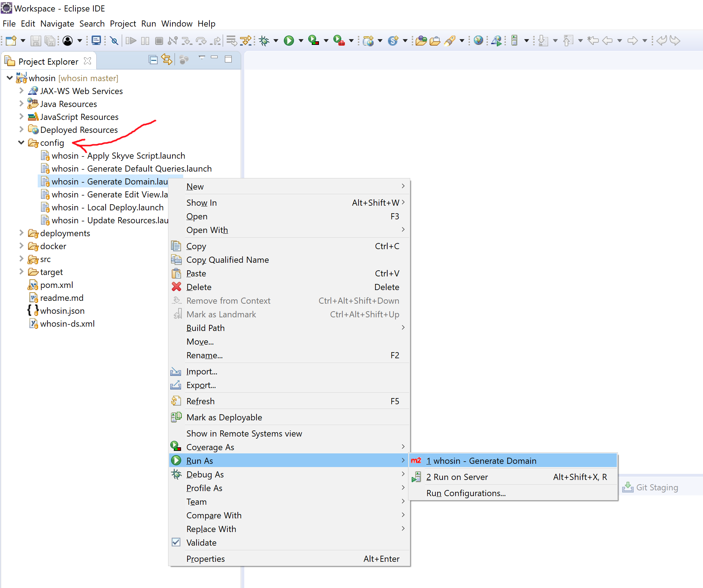
Task: Open the Window menu
Action: (x=177, y=24)
